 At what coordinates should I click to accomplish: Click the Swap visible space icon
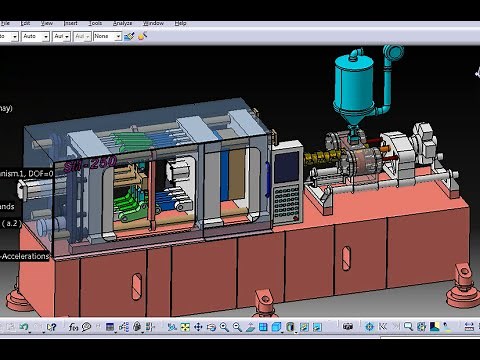coord(317,327)
